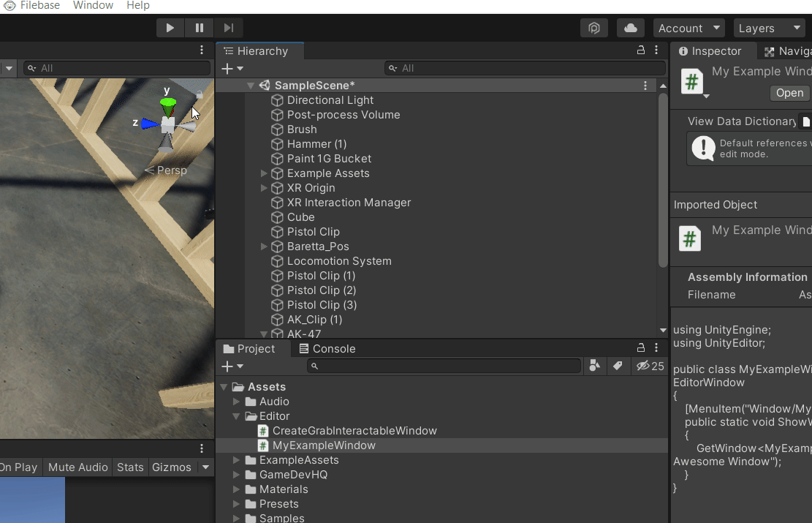Open the Account dropdown
812x523 pixels.
point(688,27)
